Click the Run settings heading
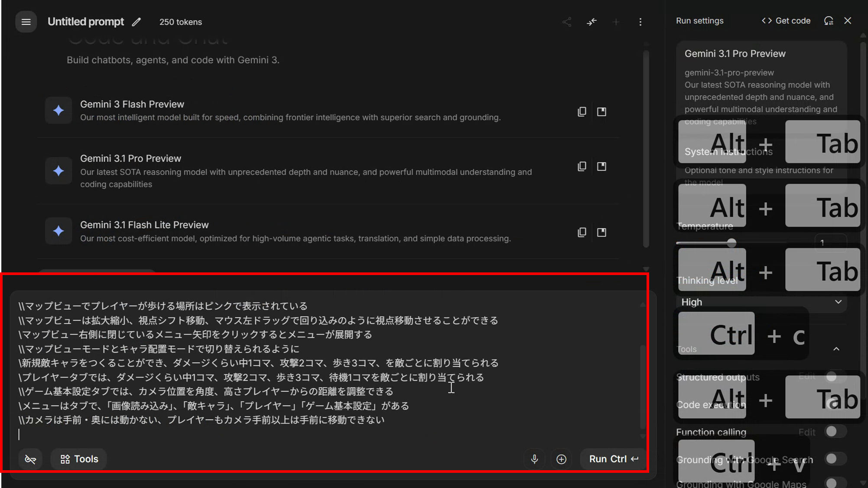Viewport: 868px width, 488px height. click(x=700, y=21)
